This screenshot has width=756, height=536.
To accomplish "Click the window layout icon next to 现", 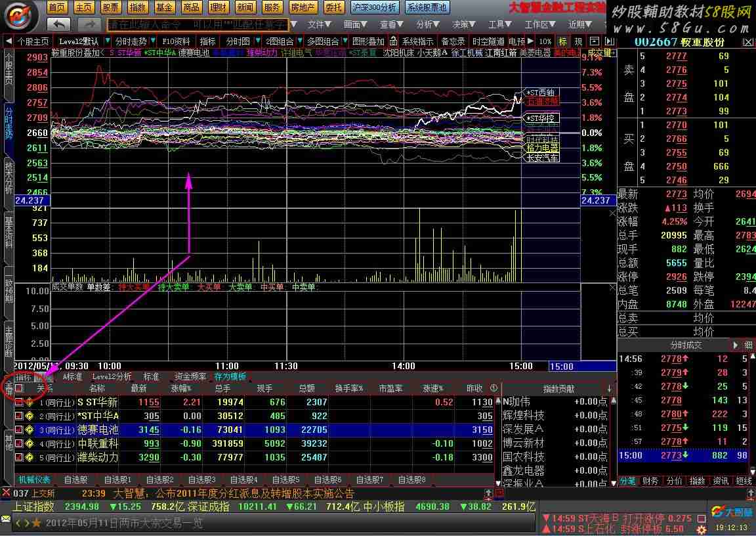I will tap(594, 41).
